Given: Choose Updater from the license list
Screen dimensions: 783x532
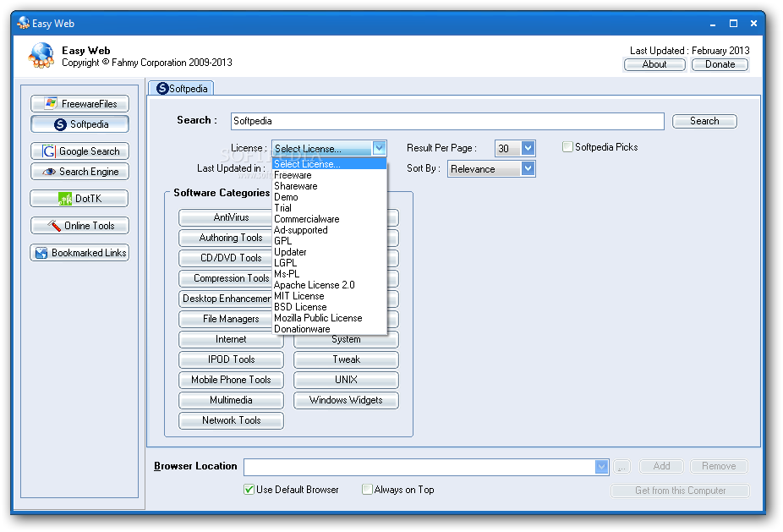Looking at the screenshot, I should (x=330, y=252).
